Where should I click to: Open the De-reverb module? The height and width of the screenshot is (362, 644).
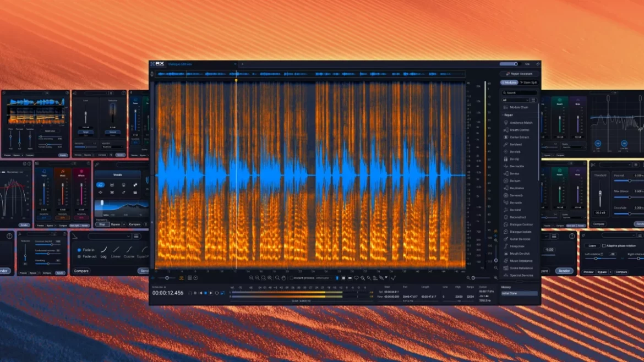514,196
